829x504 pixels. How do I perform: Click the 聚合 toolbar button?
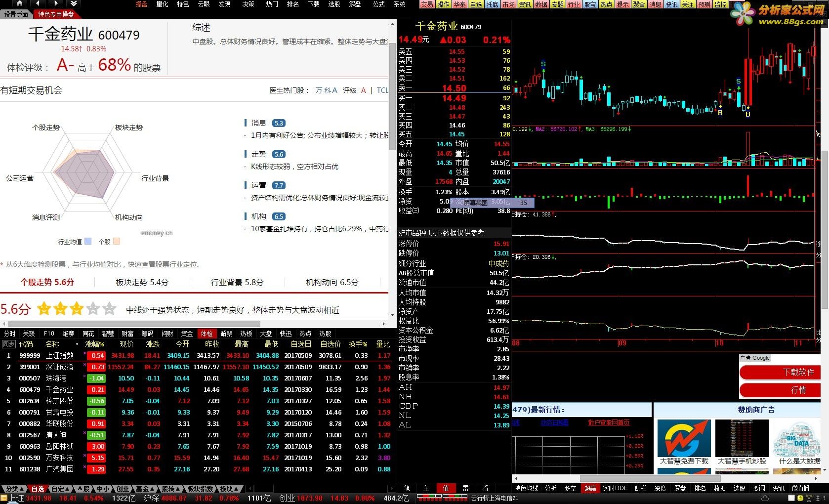[x=639, y=4]
